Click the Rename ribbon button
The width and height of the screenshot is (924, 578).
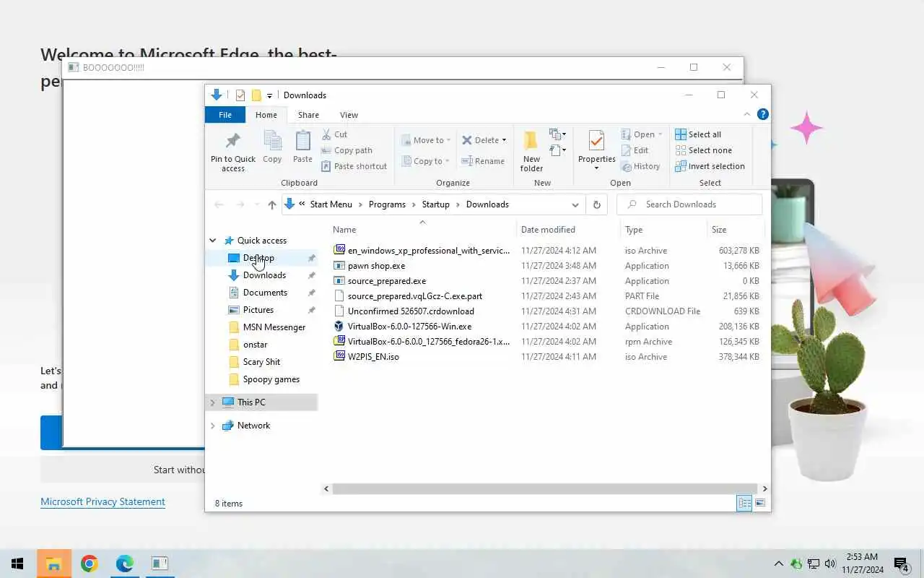coord(483,161)
